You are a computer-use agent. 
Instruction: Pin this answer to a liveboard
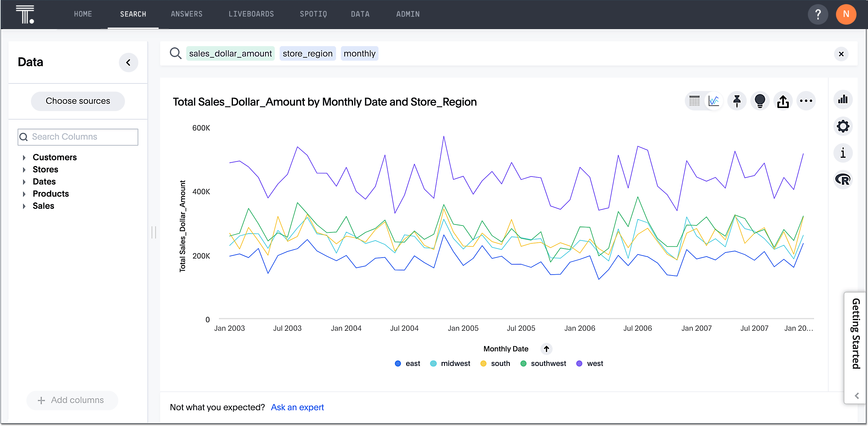pos(737,101)
